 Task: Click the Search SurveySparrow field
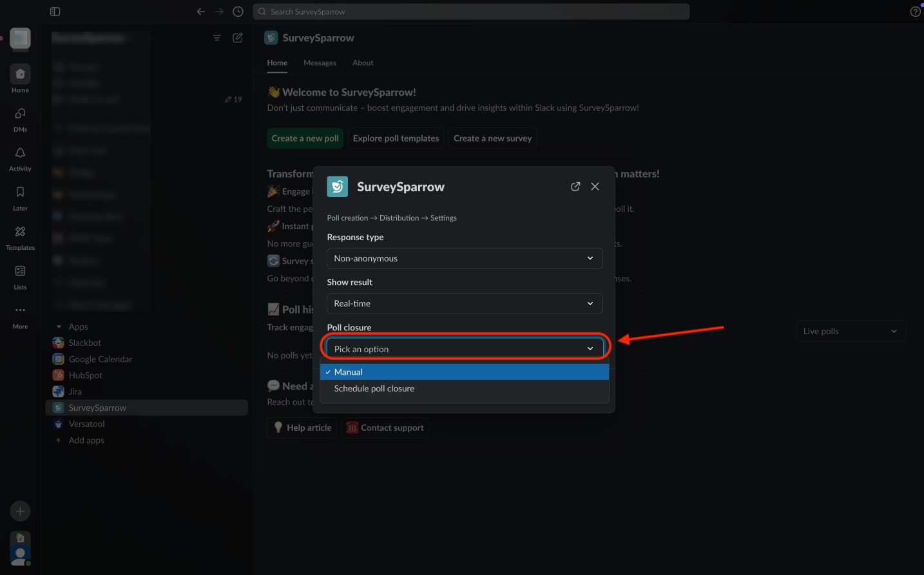[471, 12]
